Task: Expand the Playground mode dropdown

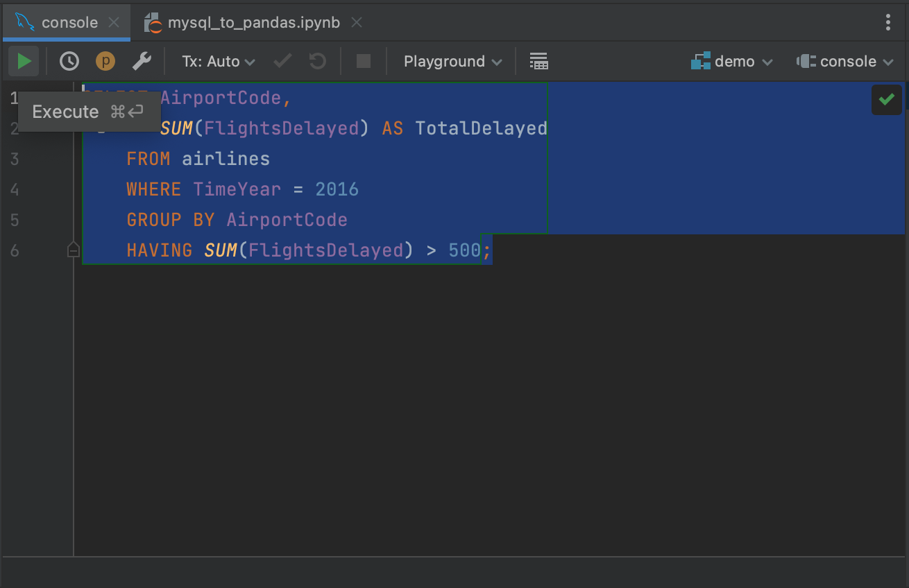Action: point(453,61)
